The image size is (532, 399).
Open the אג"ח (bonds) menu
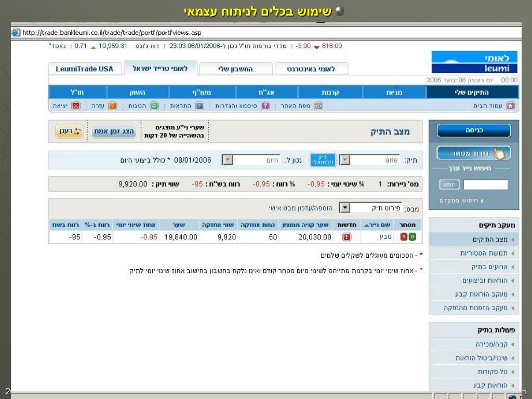pyautogui.click(x=267, y=92)
